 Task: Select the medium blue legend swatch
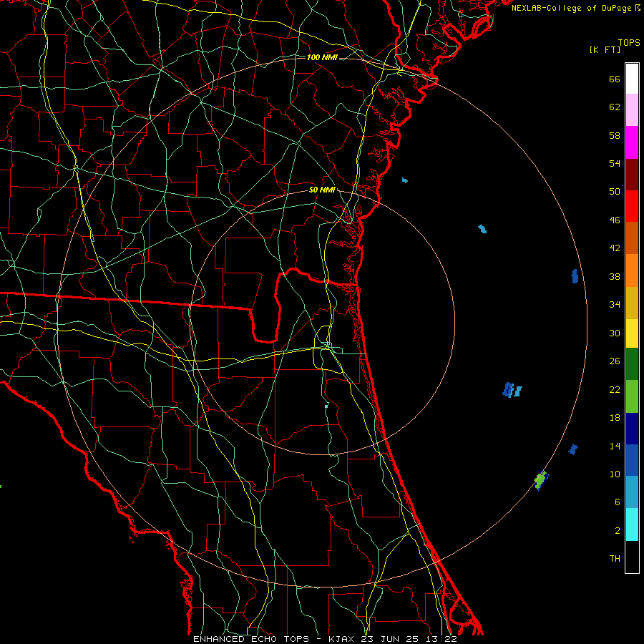(x=632, y=460)
